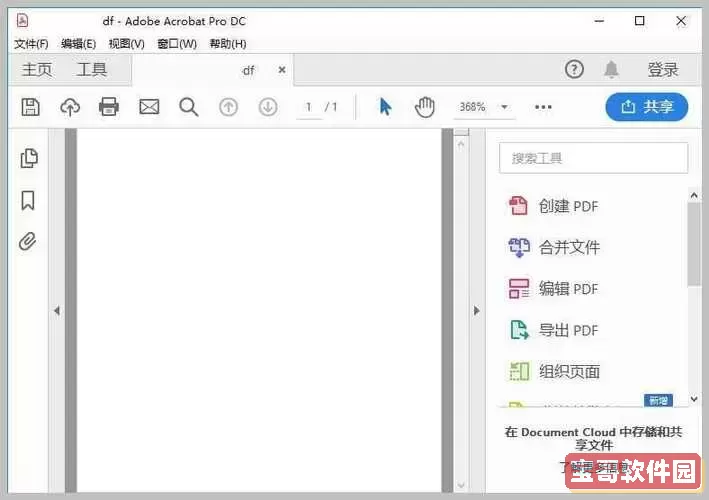Viewport: 709px width, 500px height.
Task: Click the 导出 PDF label
Action: coord(568,330)
